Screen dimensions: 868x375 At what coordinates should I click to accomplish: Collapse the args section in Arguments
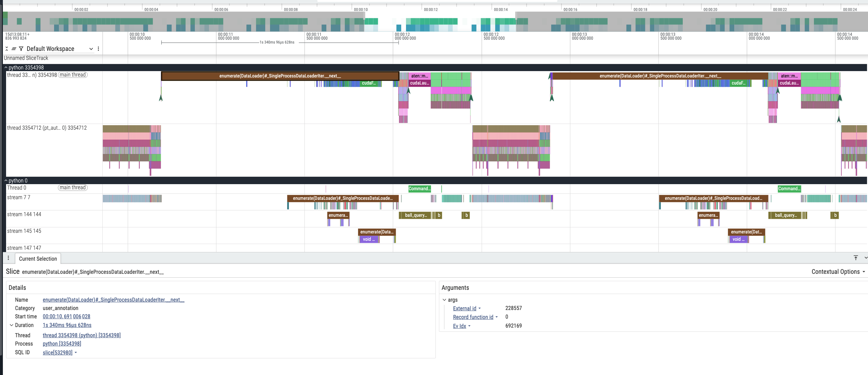point(444,300)
